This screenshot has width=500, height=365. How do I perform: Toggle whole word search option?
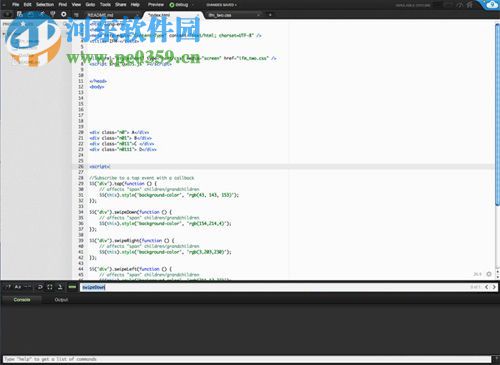[x=28, y=287]
